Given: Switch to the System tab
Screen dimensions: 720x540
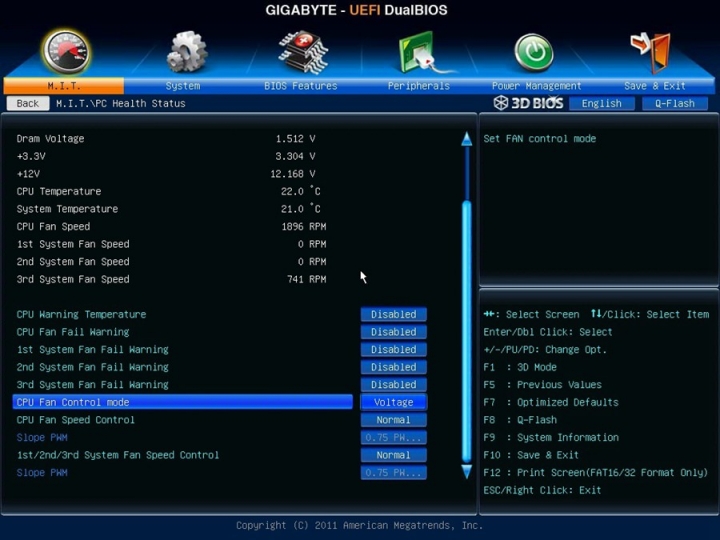Looking at the screenshot, I should pyautogui.click(x=183, y=86).
